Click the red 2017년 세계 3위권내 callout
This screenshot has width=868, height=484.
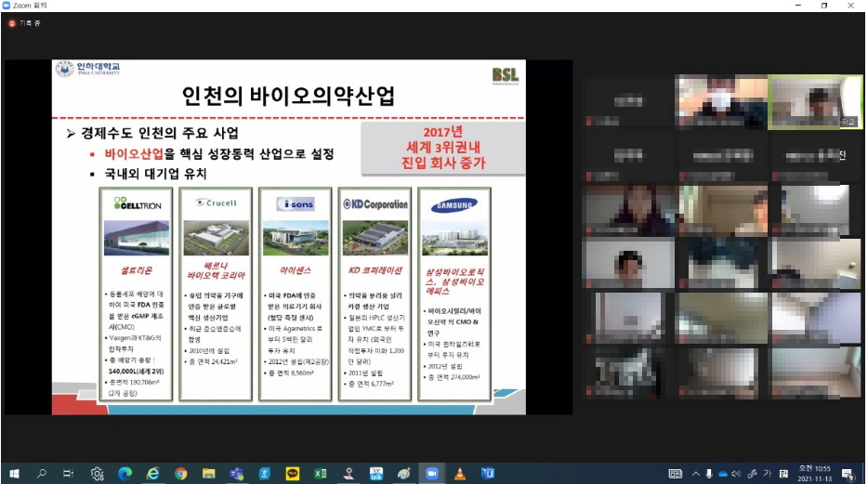[443, 148]
